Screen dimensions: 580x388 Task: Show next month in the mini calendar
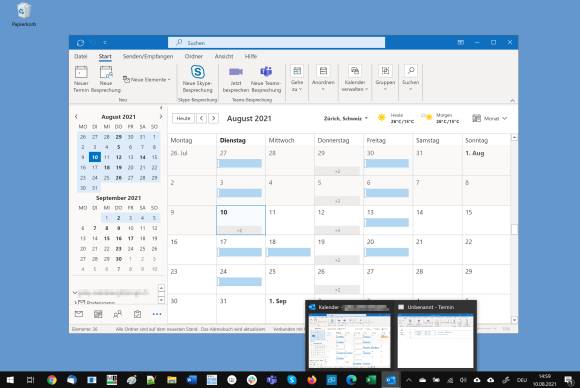pos(161,117)
